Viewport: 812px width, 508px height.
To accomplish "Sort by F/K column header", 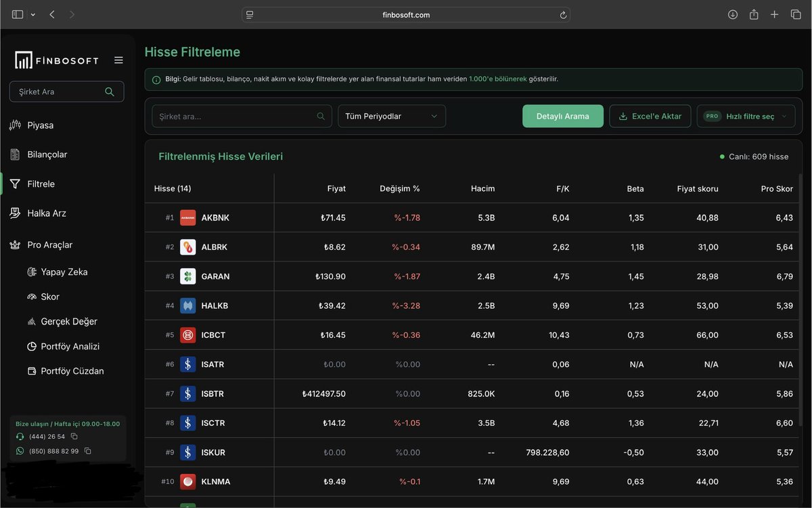I will point(562,188).
